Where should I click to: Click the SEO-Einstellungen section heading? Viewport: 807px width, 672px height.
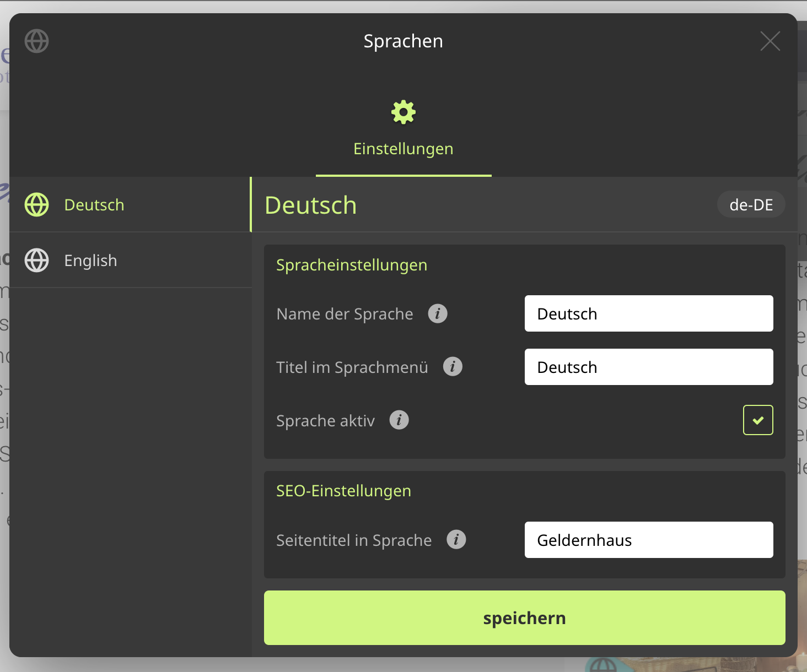[343, 491]
